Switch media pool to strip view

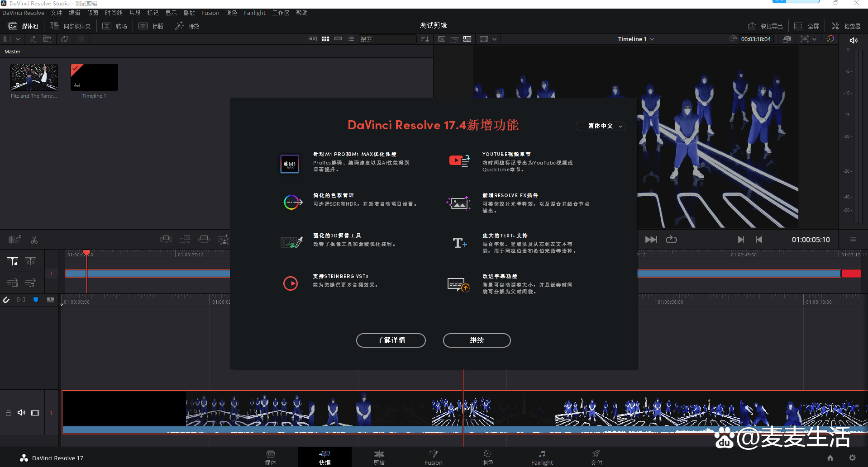click(338, 39)
